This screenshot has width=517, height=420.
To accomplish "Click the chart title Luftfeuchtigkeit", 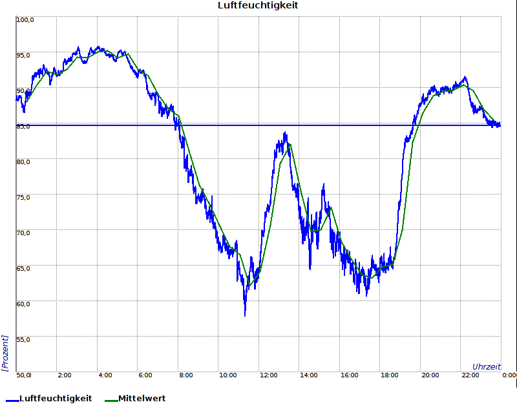I will coord(258,5).
